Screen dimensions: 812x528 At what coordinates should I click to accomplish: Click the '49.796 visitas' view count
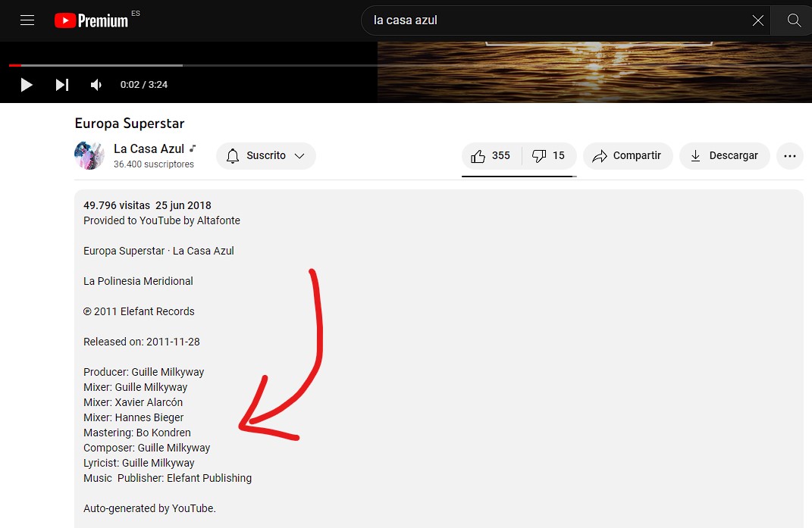tap(117, 205)
